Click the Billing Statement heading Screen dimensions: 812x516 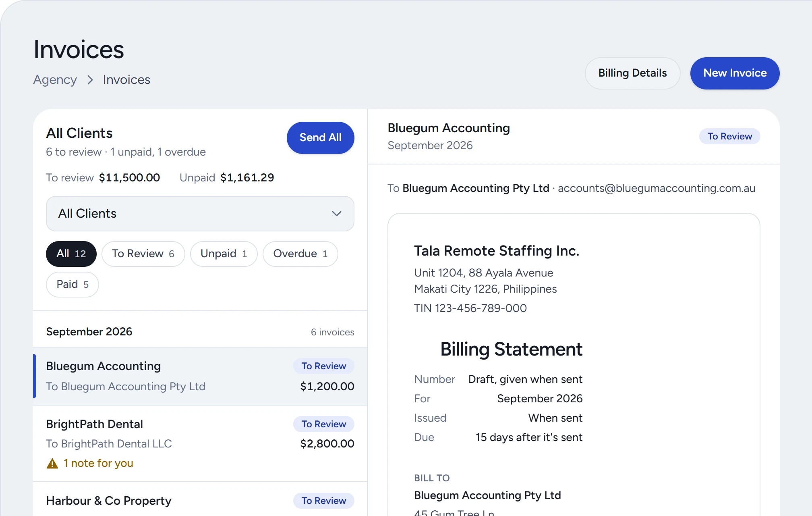(512, 349)
